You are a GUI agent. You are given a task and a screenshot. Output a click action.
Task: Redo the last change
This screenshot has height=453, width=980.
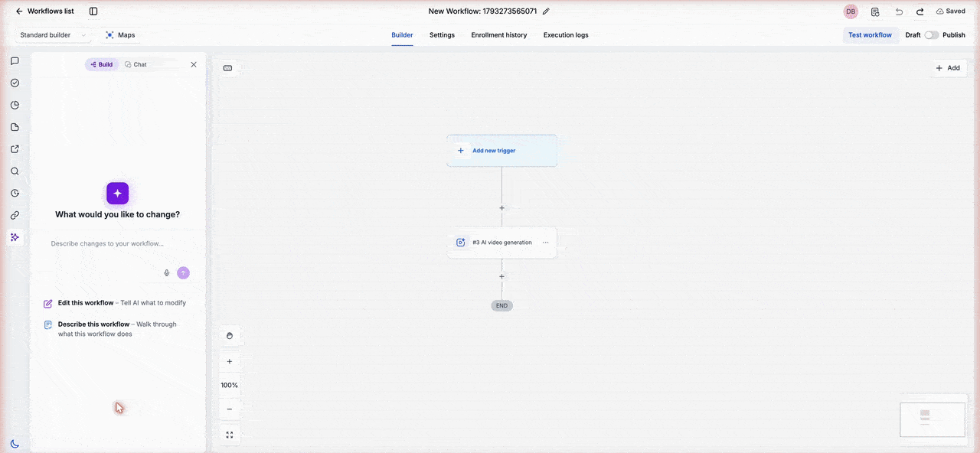tap(920, 11)
